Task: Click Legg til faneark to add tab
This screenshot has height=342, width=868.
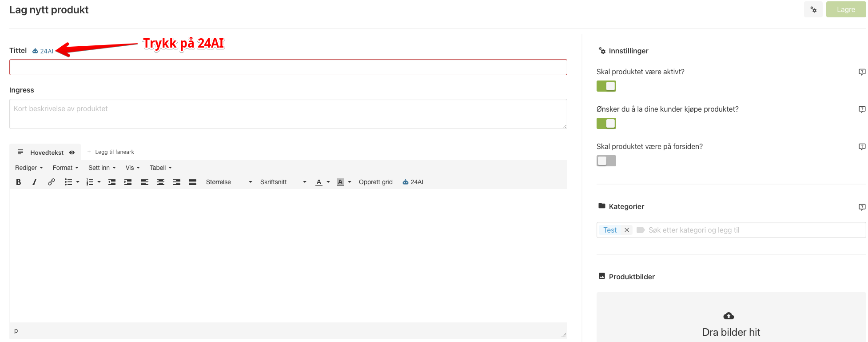Action: pos(111,152)
